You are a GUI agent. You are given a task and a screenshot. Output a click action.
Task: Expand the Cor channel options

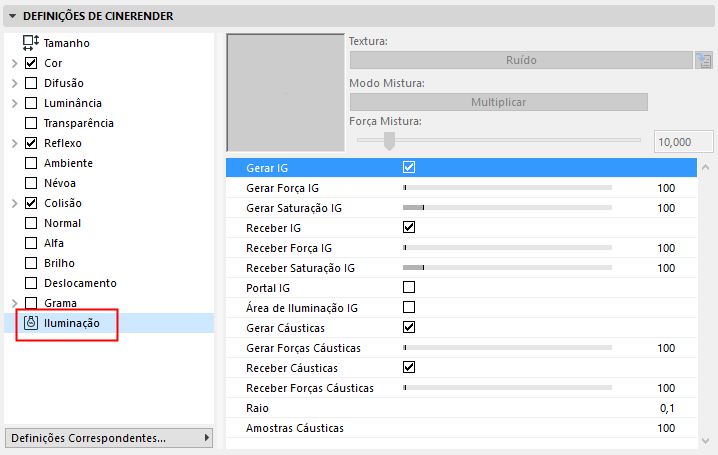point(14,63)
